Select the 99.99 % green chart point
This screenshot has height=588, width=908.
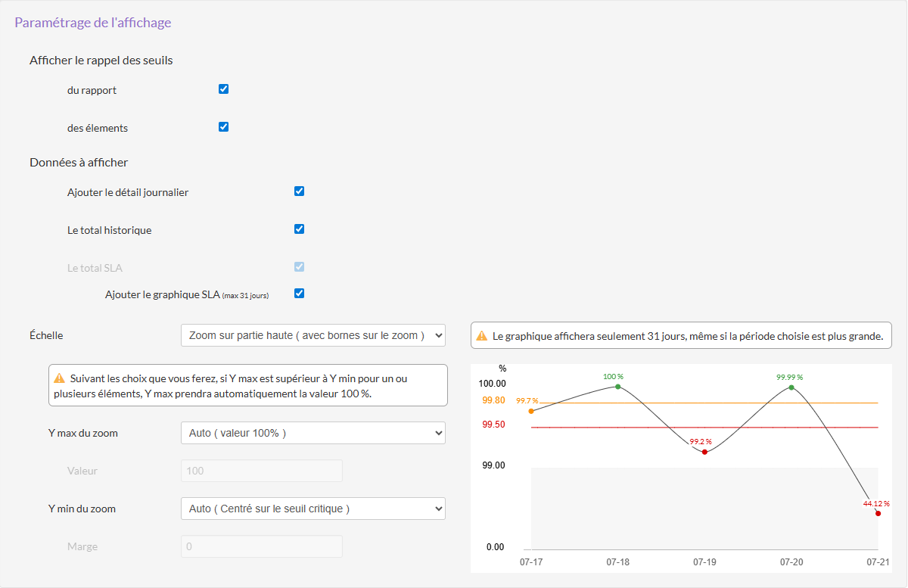(791, 387)
